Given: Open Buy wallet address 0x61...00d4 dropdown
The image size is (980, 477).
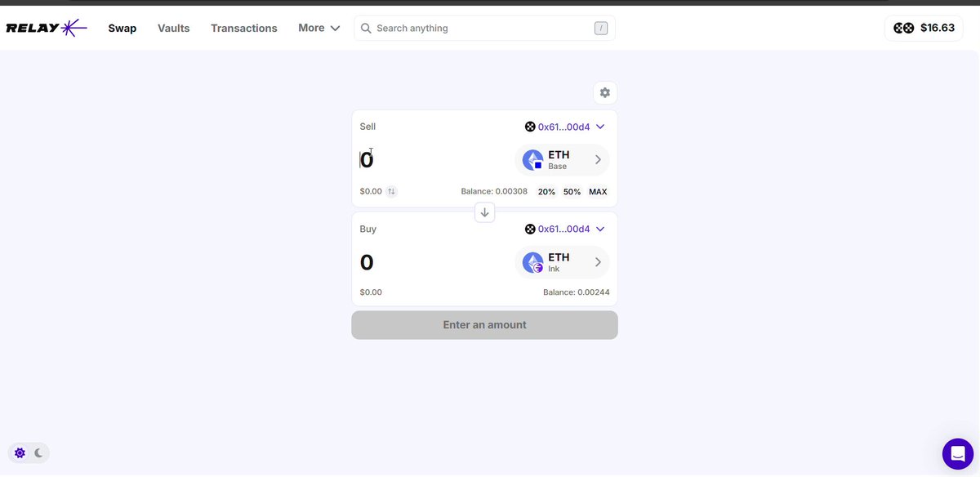Looking at the screenshot, I should (564, 229).
